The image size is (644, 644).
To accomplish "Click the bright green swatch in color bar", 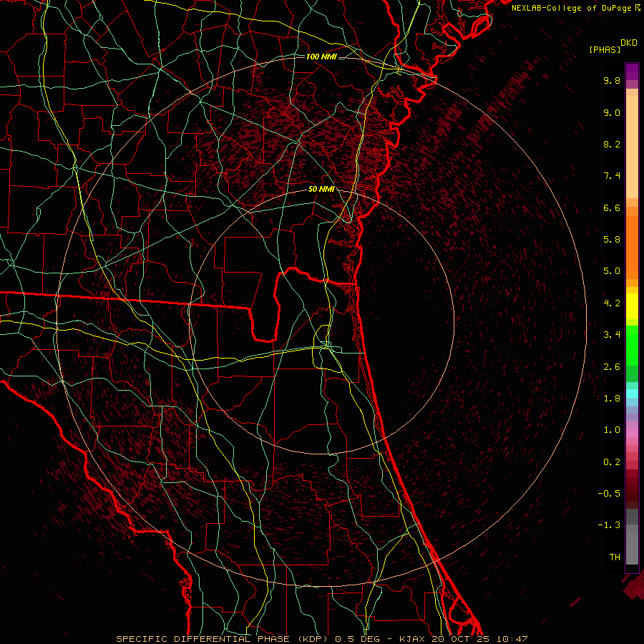I will (632, 346).
